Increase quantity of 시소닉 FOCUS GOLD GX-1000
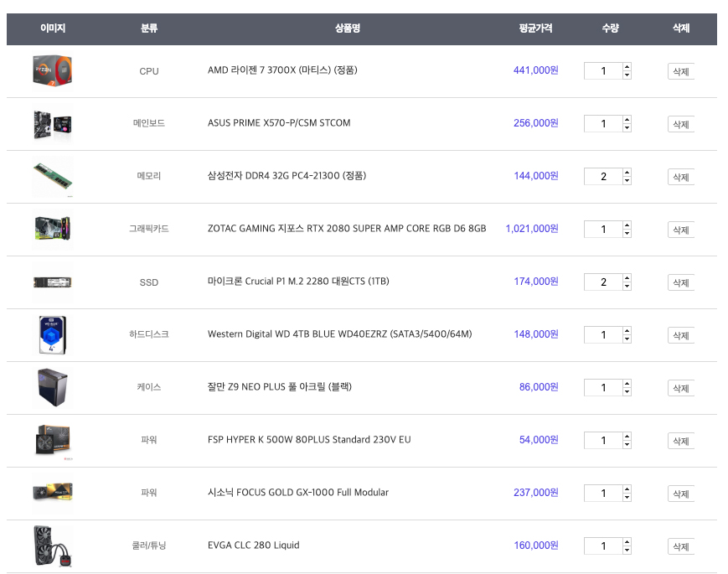728x574 pixels. coord(627,489)
